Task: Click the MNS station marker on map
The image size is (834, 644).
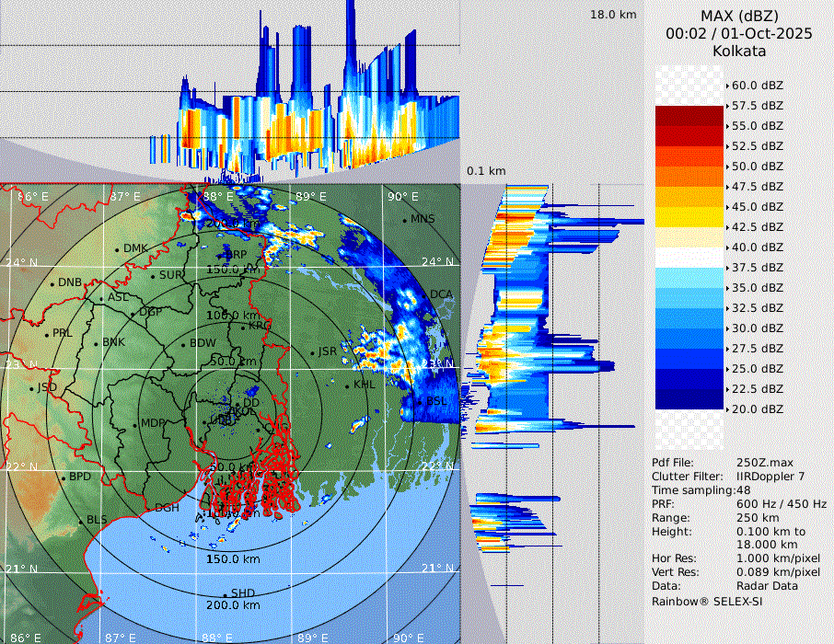Action: pos(404,219)
